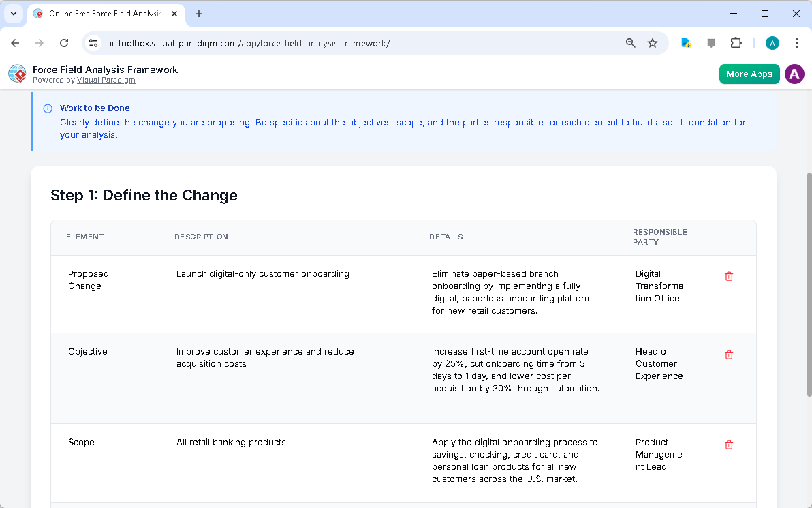
Task: Delete the Proposed Change row
Action: point(729,276)
